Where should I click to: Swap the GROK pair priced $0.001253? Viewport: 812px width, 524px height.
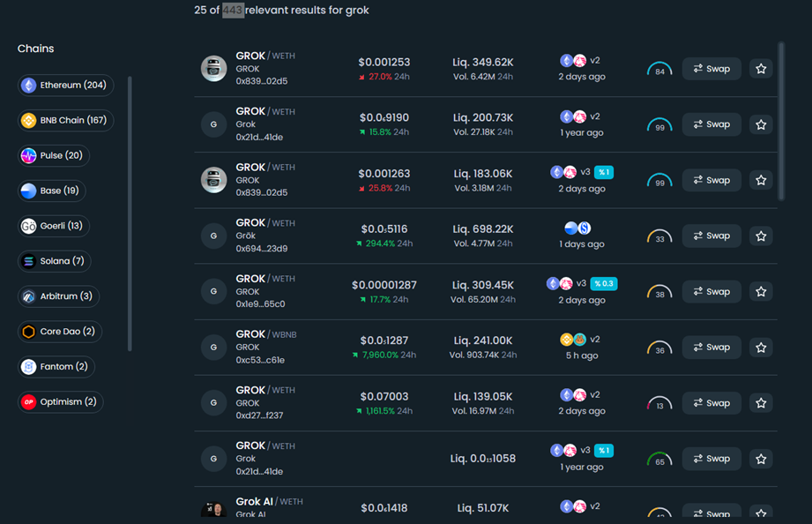coord(711,69)
